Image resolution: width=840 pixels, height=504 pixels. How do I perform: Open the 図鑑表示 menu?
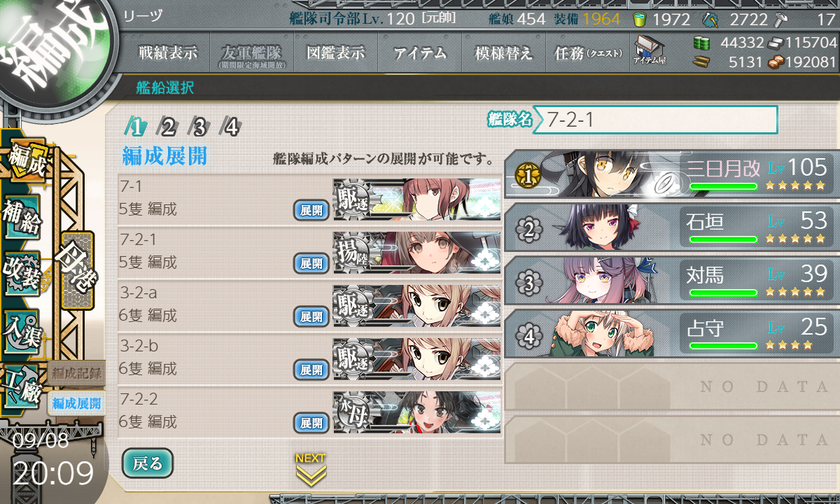tap(336, 53)
